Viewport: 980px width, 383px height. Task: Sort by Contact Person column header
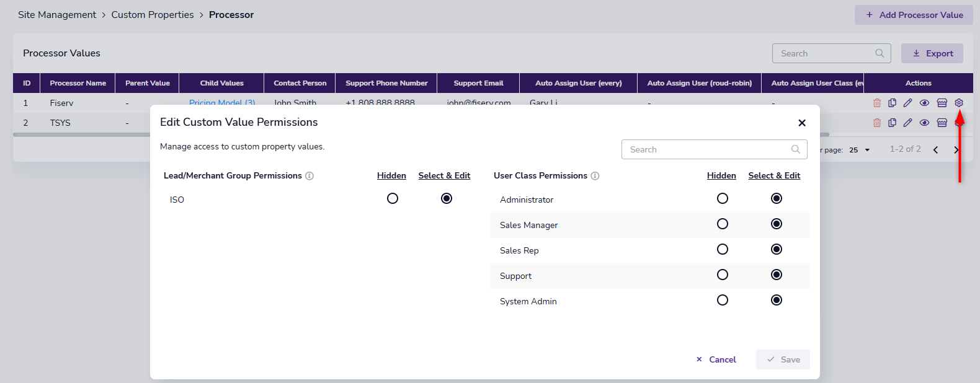(x=300, y=83)
